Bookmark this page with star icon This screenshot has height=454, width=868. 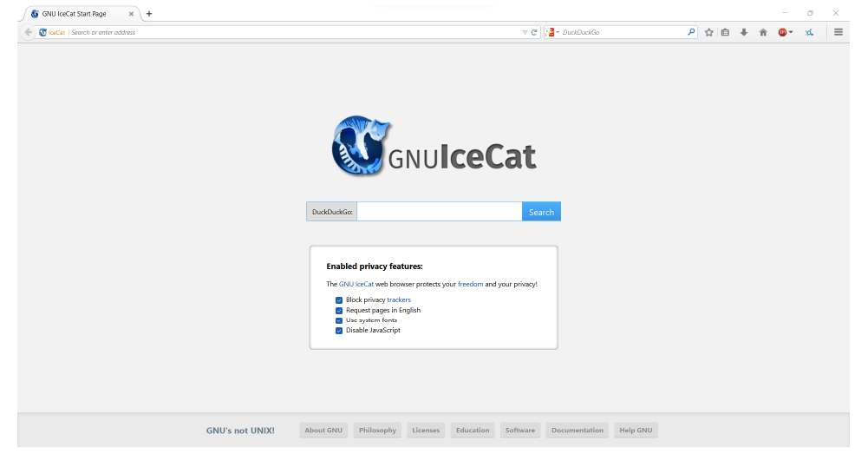708,32
